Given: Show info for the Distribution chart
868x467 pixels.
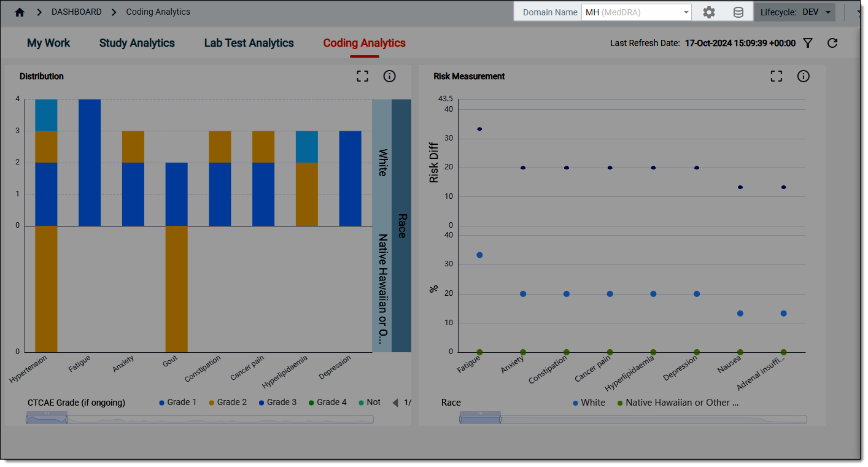Looking at the screenshot, I should (389, 76).
